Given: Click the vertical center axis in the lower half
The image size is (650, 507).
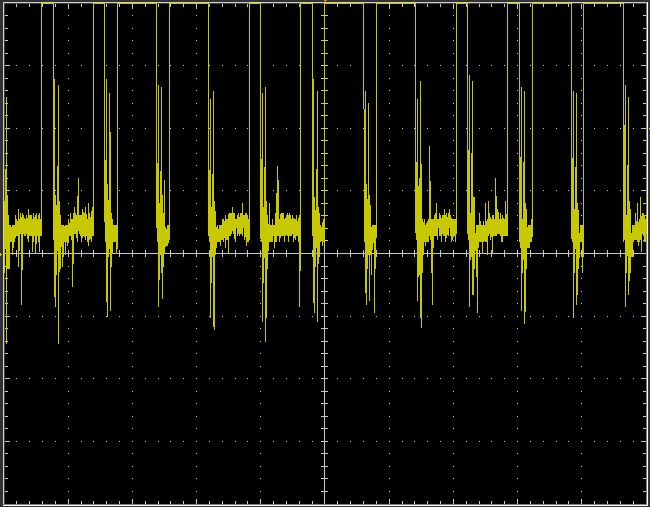Looking at the screenshot, I should 325,380.
